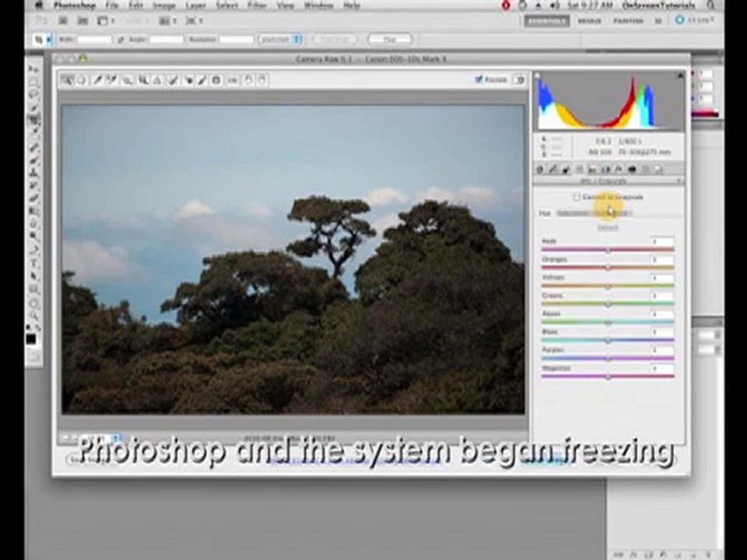Open the Layer menu
The image size is (747, 560).
coord(195,5)
